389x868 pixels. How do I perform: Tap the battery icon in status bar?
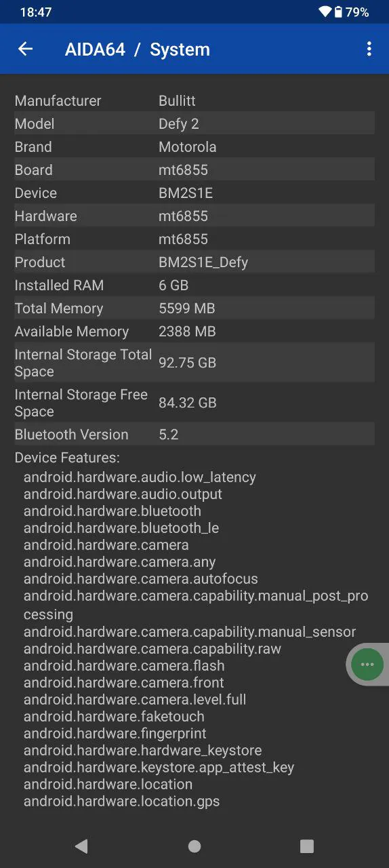[x=338, y=12]
